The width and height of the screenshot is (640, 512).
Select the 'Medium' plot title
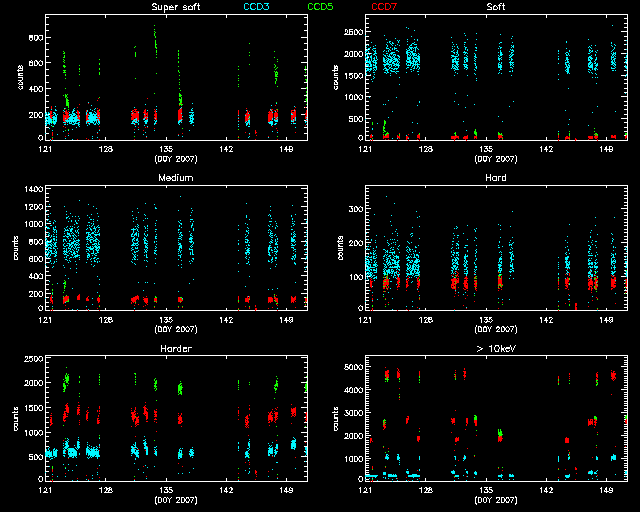click(x=175, y=178)
